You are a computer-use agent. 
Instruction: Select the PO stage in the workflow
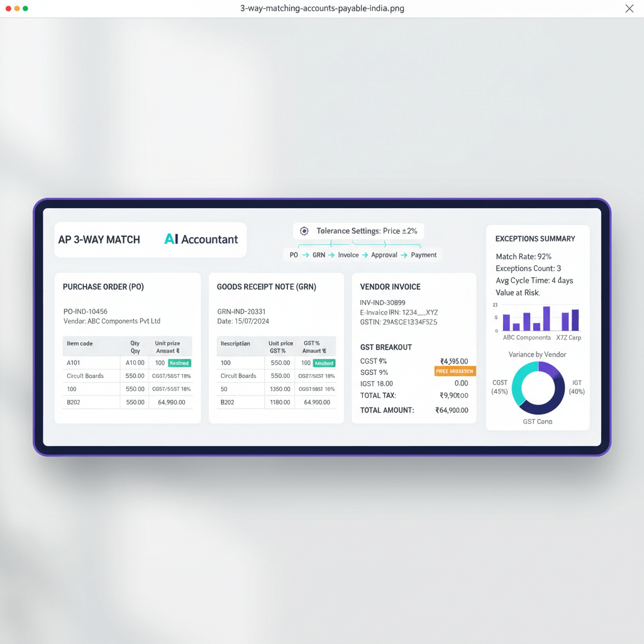point(293,255)
